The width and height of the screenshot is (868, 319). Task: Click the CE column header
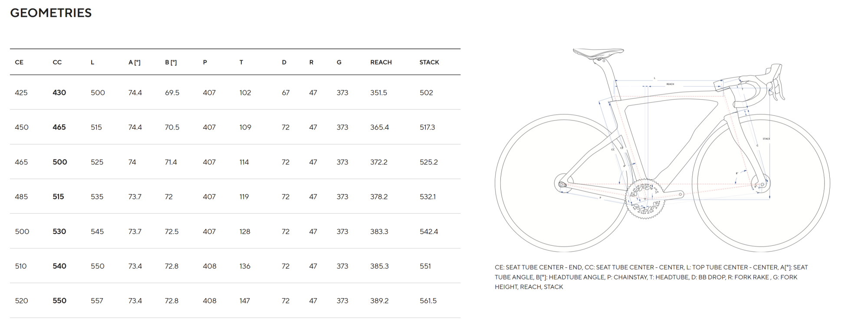click(19, 62)
